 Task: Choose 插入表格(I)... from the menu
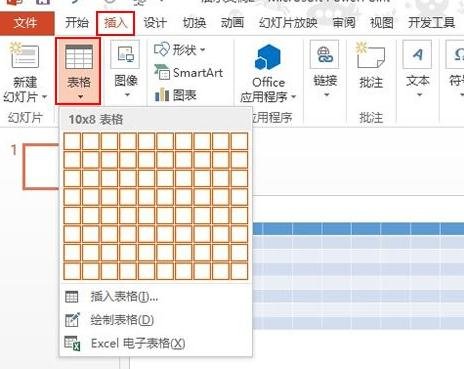coord(155,296)
